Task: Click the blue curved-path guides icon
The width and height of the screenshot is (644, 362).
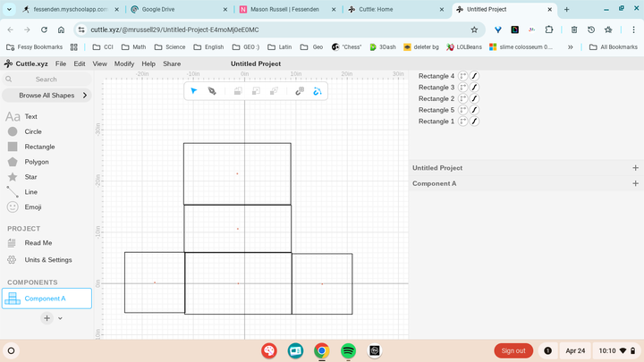Action: [x=317, y=91]
